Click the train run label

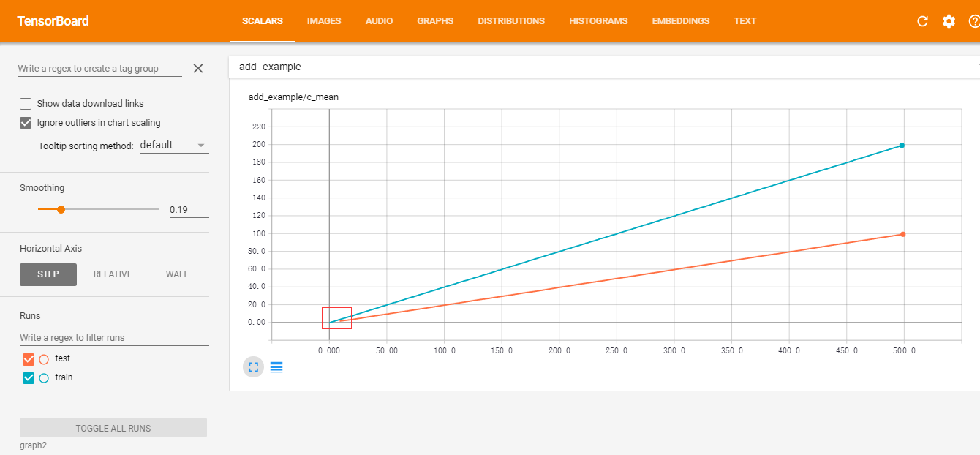(64, 377)
